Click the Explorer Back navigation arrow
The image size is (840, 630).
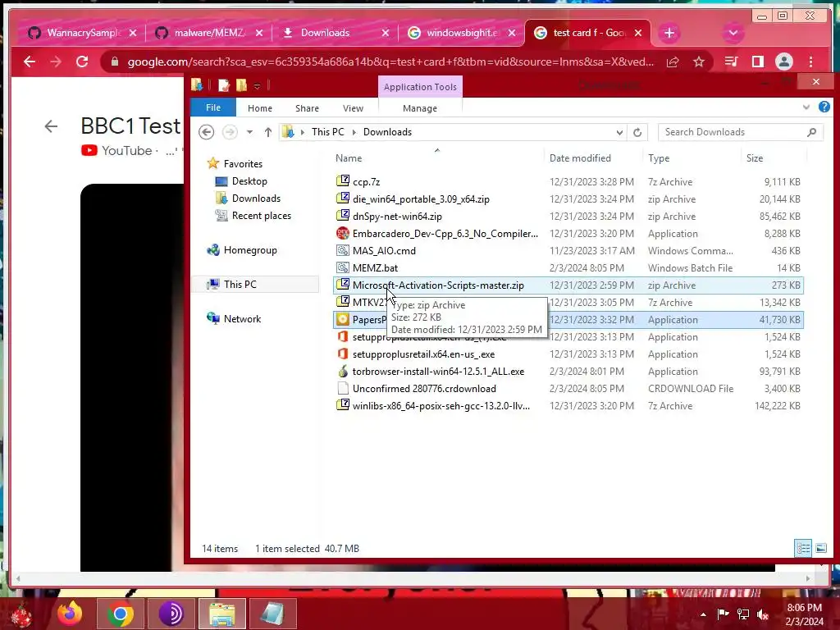point(206,132)
